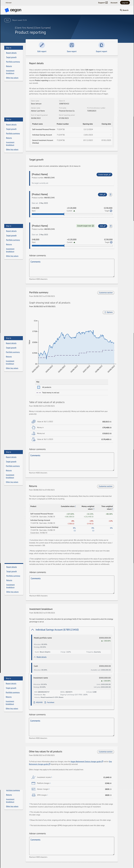
Task: Customise section for Portfolio summary
Action: click(x=106, y=293)
